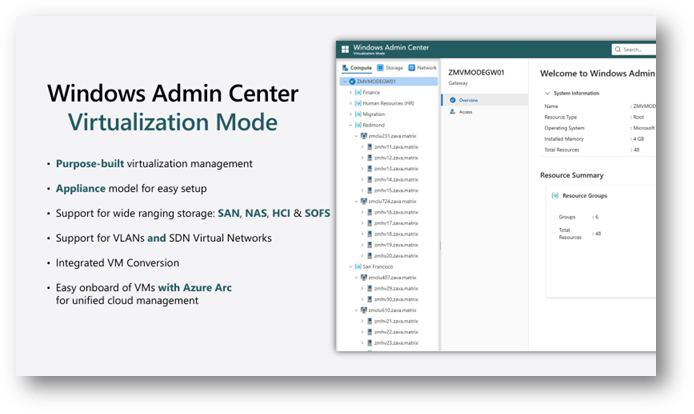Click the zmclu610.zava.matrix cluster icon
Viewport: 694px width, 414px height.
click(363, 310)
